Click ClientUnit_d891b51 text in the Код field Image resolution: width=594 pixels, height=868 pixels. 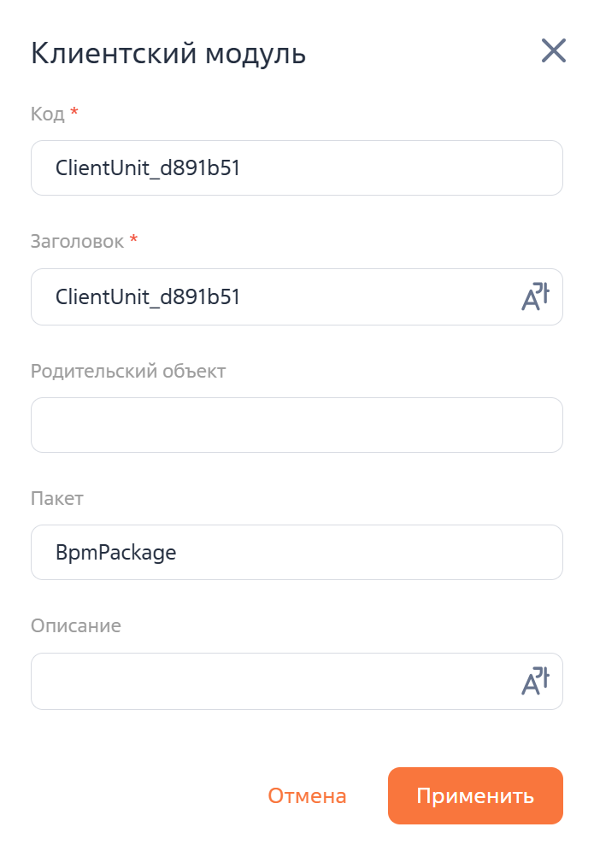[147, 168]
